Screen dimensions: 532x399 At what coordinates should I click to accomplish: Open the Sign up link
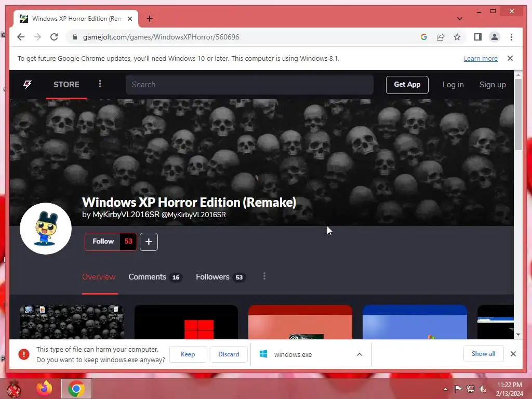tap(493, 85)
